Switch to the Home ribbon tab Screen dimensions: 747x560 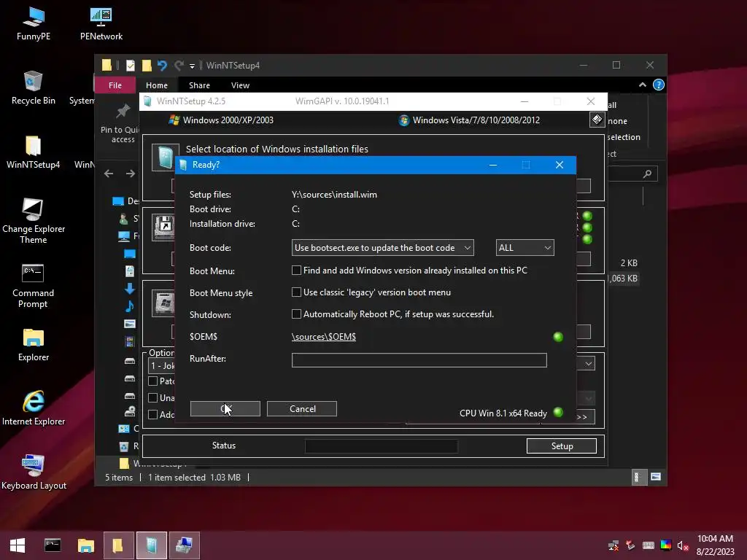click(x=157, y=85)
